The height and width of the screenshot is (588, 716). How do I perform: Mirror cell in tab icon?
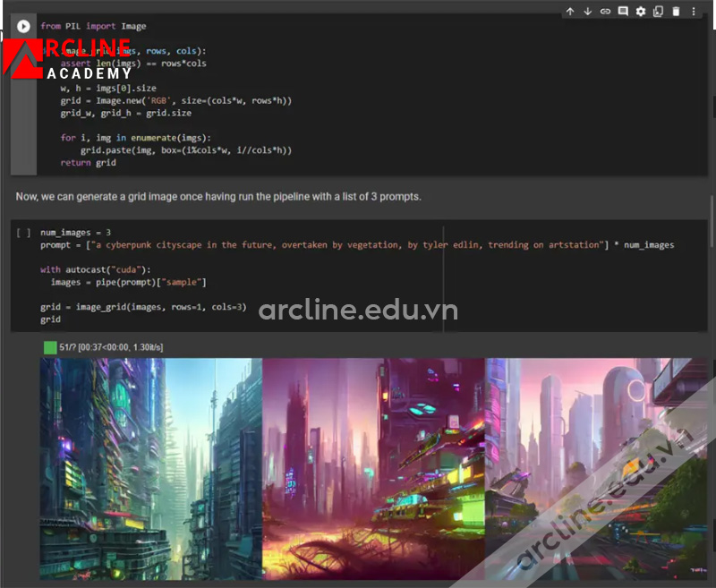(658, 12)
